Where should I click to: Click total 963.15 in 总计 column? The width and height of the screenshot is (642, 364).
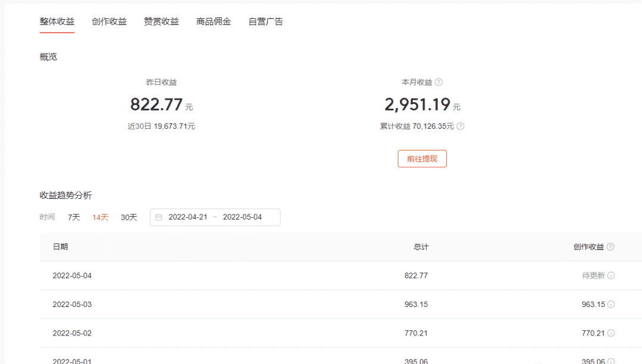coord(416,304)
